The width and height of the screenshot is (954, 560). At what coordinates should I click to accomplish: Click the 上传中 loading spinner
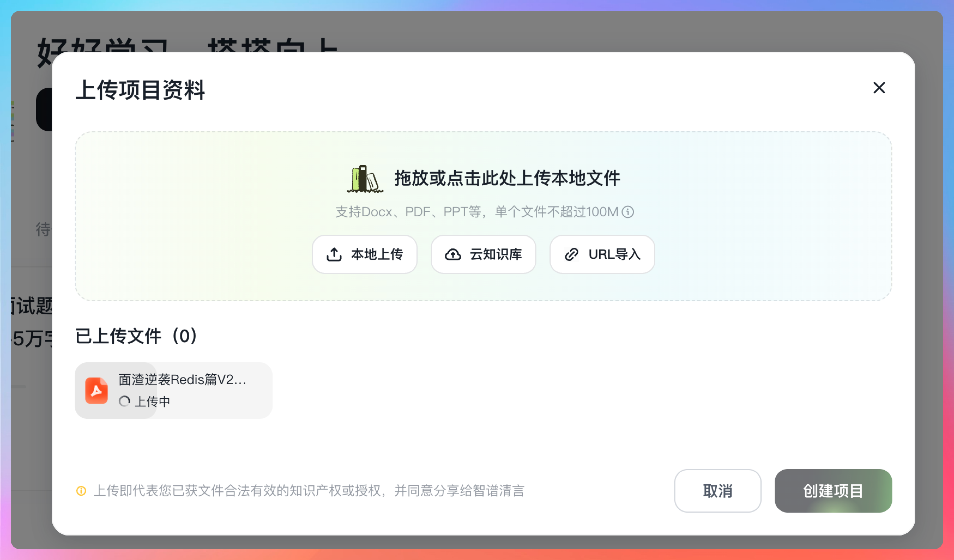(124, 401)
